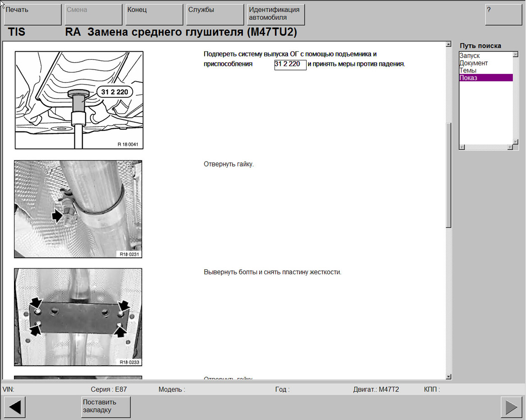Click the 31 2 220 tool number link
The image size is (526, 420).
(290, 65)
